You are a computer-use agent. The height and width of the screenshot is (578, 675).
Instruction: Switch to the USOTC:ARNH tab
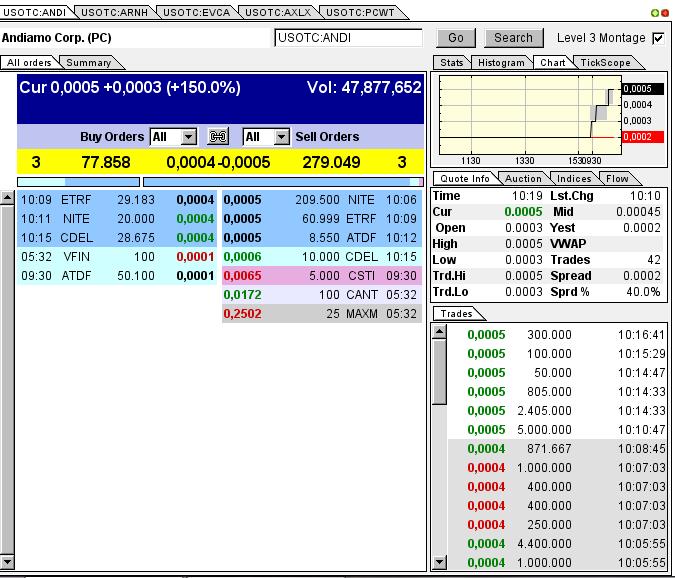tap(114, 12)
